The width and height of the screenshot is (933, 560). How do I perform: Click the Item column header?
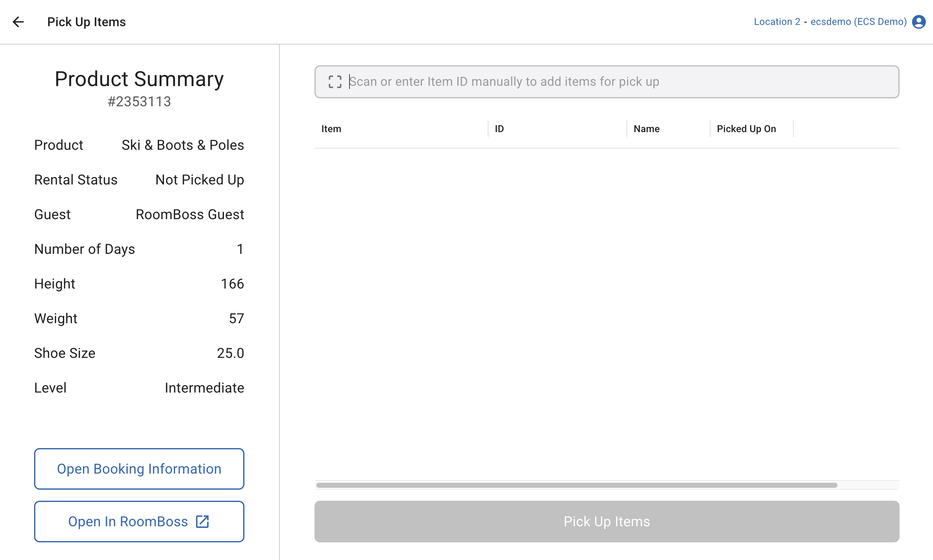tap(331, 129)
